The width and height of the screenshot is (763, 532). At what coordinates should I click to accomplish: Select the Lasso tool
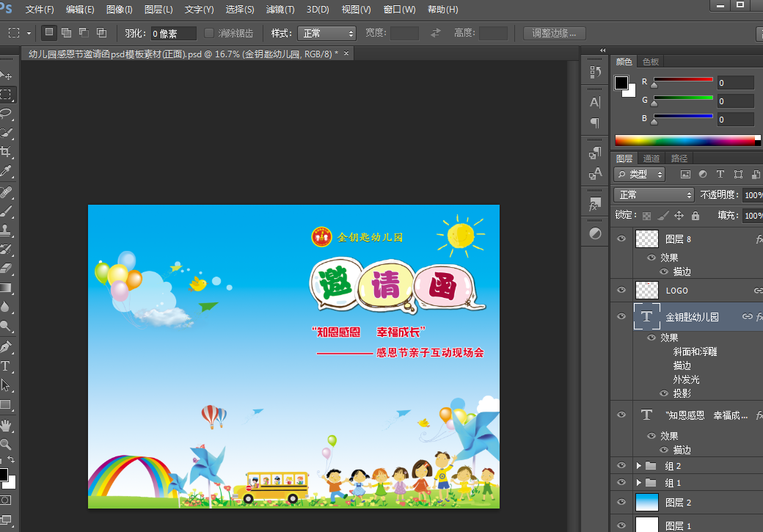coord(6,114)
